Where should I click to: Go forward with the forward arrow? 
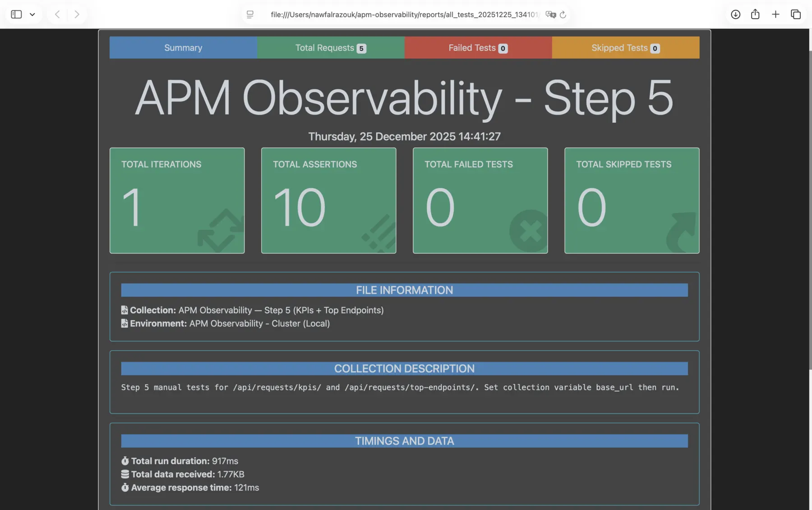77,14
